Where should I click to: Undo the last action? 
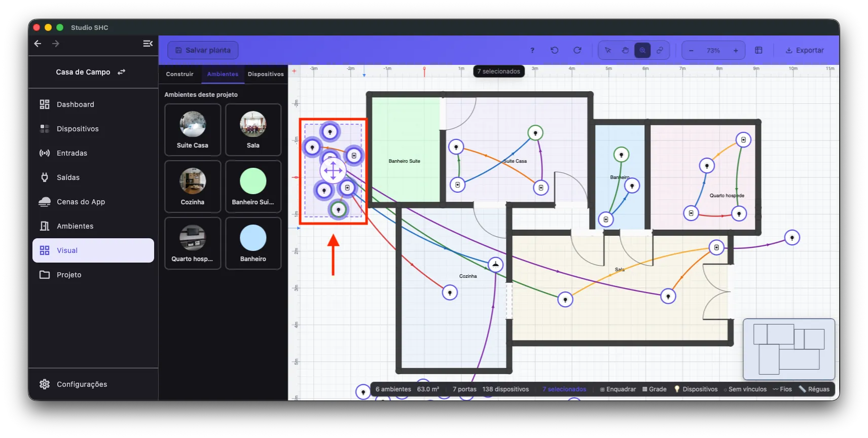(555, 50)
